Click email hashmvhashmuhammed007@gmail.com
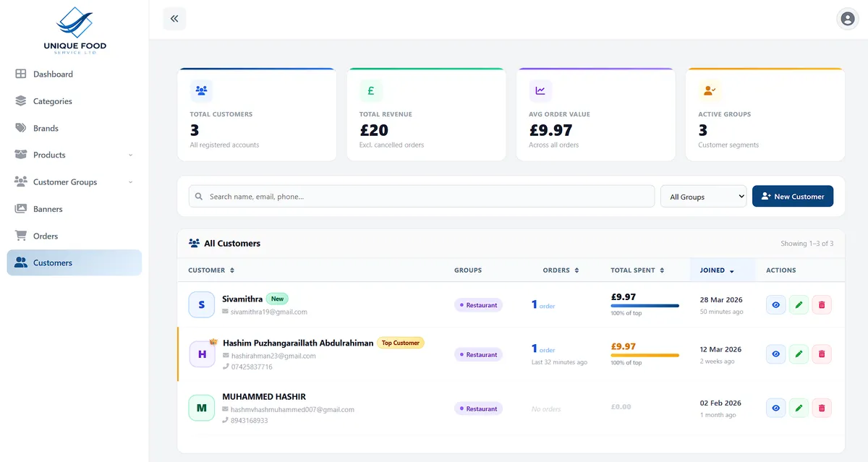Screen dimensions: 868x462 pyautogui.click(x=292, y=409)
